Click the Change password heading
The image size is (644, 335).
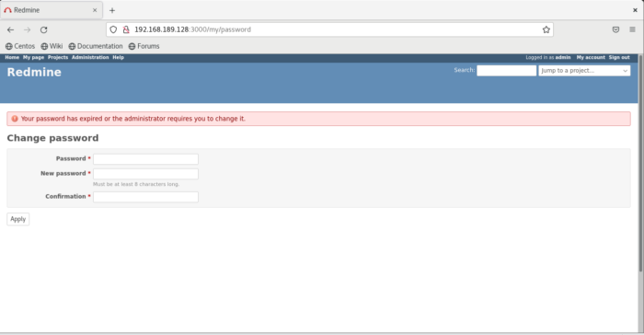pyautogui.click(x=52, y=138)
